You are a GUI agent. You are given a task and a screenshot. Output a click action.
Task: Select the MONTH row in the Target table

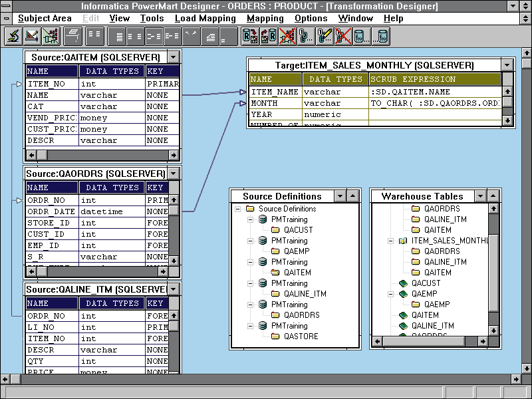point(375,103)
